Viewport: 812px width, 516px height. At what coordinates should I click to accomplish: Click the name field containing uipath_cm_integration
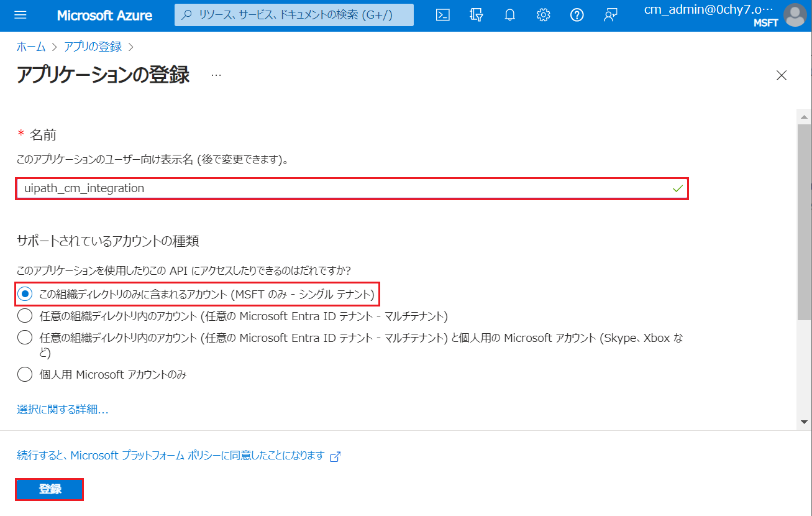[352, 188]
